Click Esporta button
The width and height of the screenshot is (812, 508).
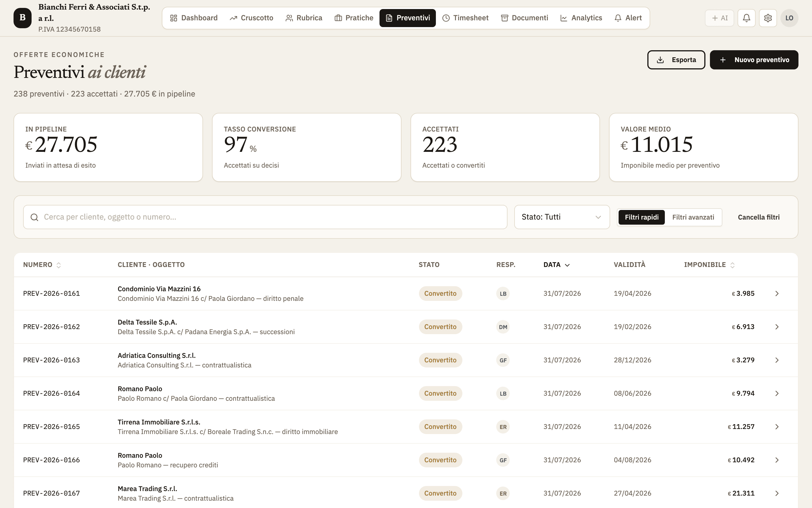676,60
